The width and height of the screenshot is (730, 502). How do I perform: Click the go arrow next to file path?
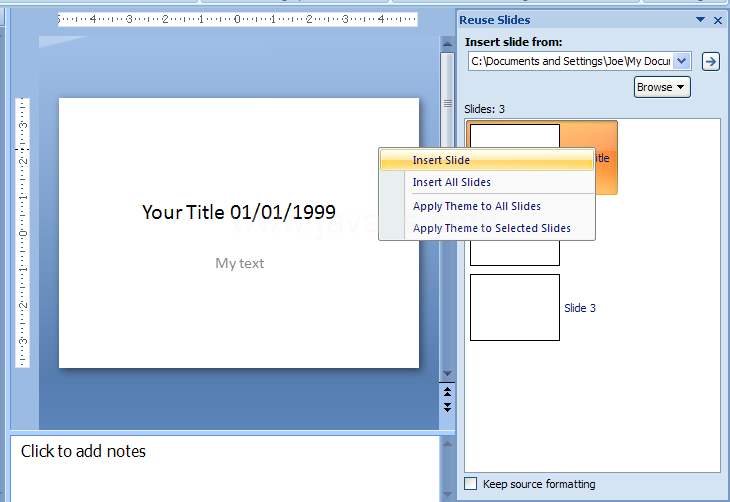pos(710,61)
